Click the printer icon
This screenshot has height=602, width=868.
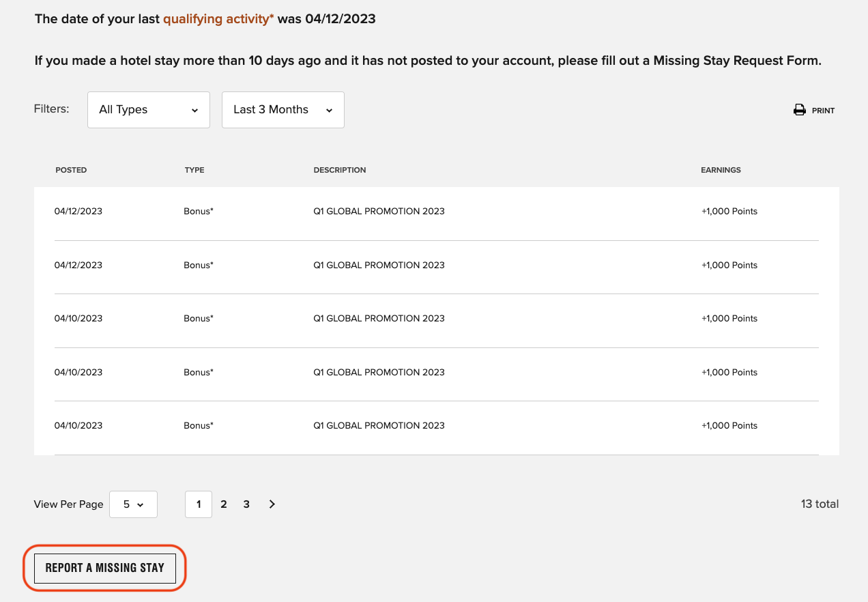799,110
